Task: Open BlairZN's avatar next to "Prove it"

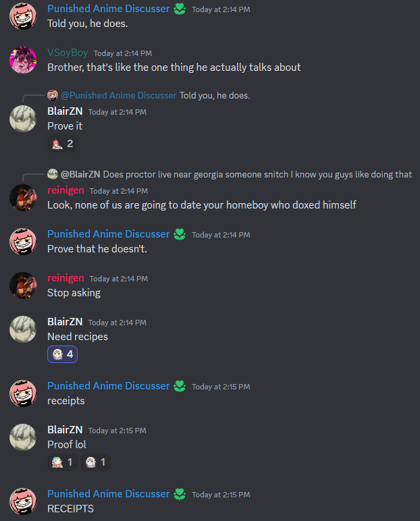Action: tap(23, 119)
